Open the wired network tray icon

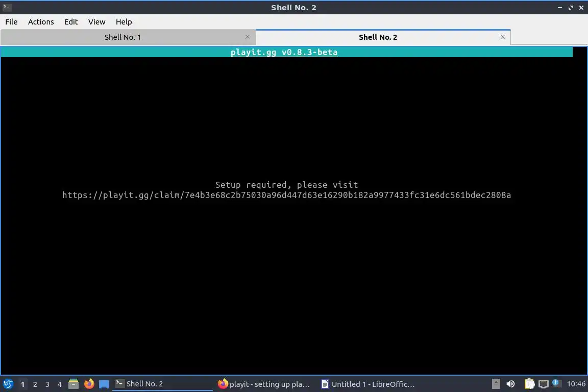coord(544,384)
